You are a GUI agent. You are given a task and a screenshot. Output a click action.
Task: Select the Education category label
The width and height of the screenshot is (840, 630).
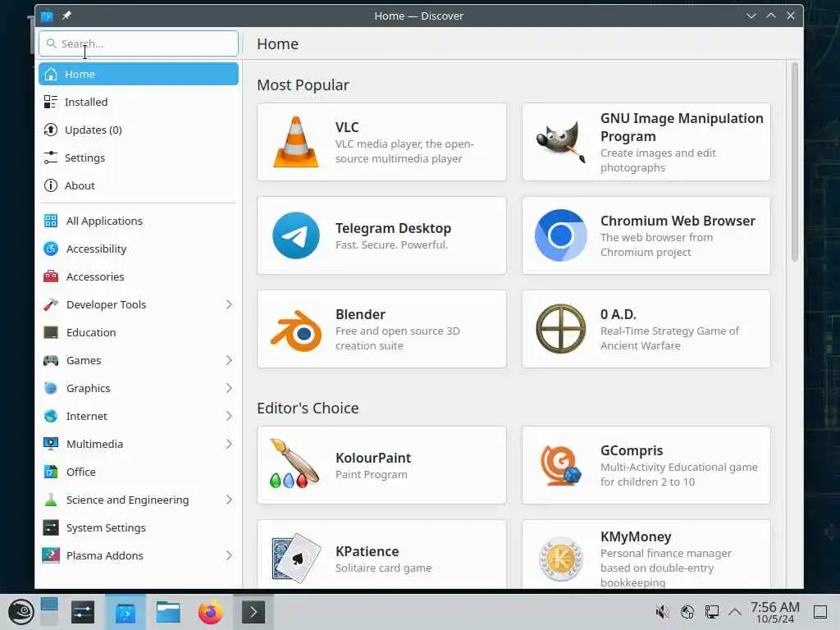pyautogui.click(x=91, y=333)
